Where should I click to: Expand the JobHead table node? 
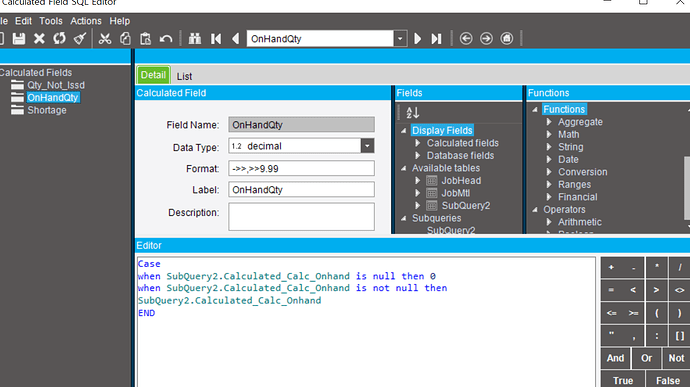pos(417,181)
